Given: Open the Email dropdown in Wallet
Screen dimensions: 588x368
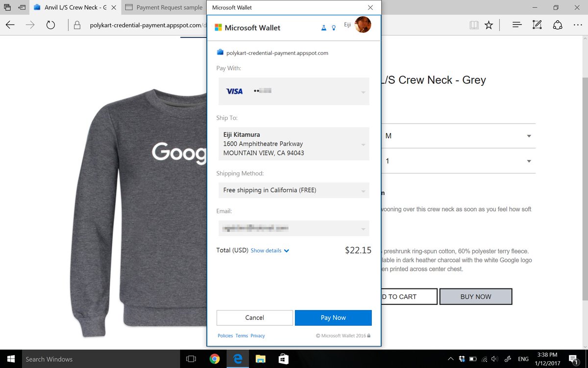Looking at the screenshot, I should [x=294, y=228].
